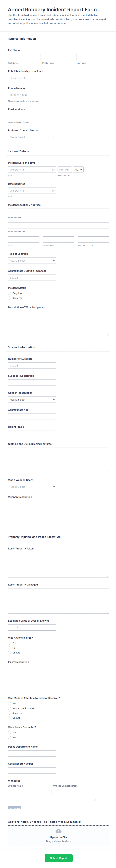Click the Phone Number input
Image resolution: width=116 pixels, height=868 pixels.
(x=32, y=95)
